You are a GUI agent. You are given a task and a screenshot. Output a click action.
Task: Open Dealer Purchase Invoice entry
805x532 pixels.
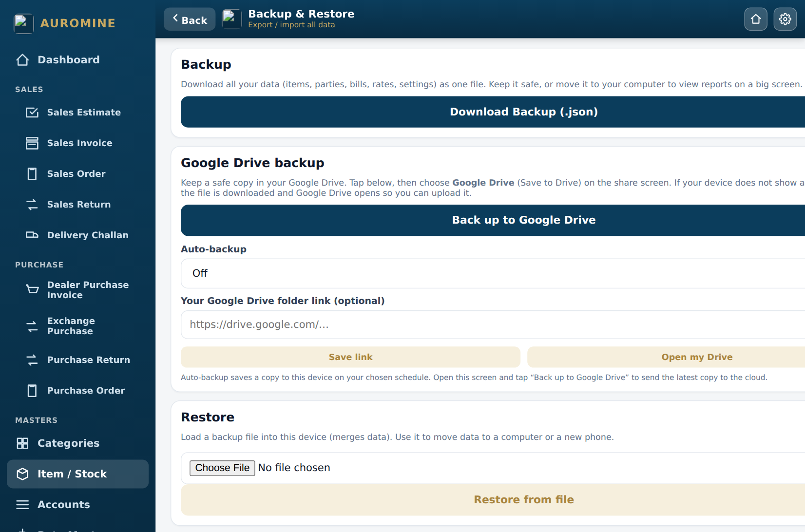[x=78, y=290]
